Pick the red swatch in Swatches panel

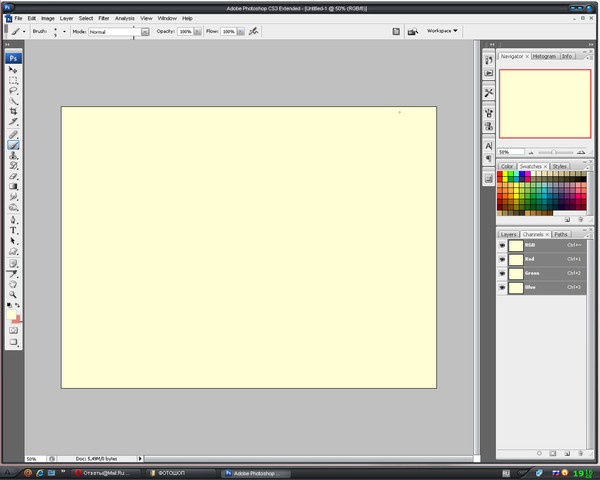tap(499, 174)
